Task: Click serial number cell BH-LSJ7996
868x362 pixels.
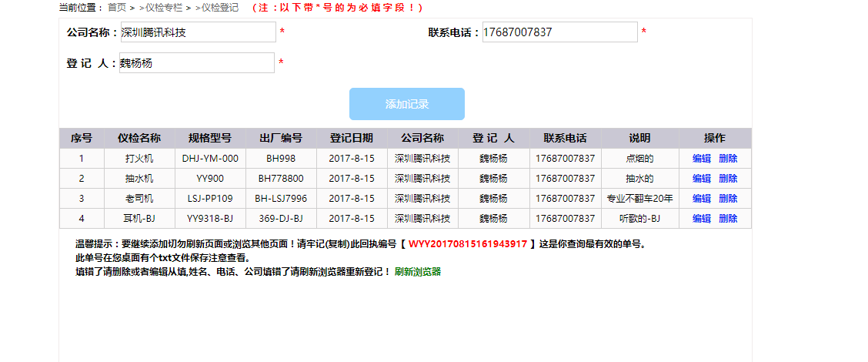Action: (281, 199)
